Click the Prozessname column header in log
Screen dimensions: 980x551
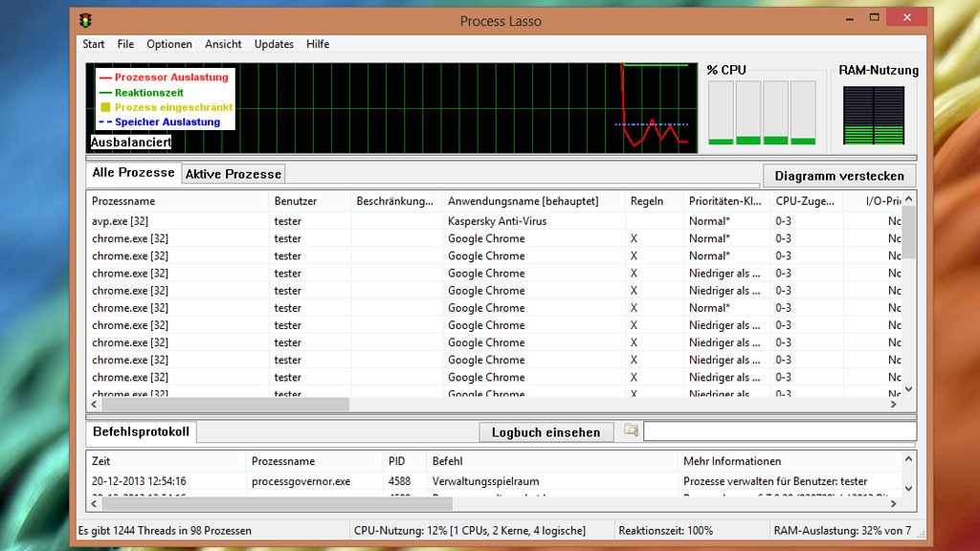314,461
